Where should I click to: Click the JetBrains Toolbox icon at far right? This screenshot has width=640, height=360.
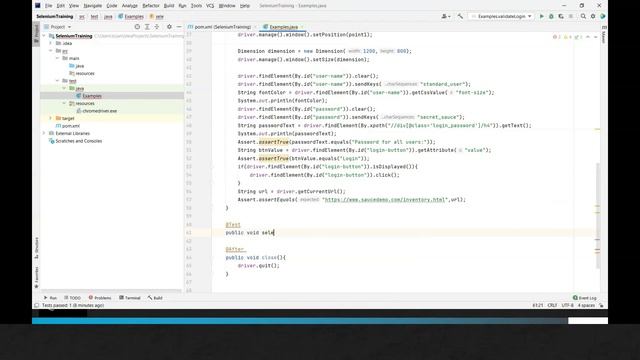602,16
